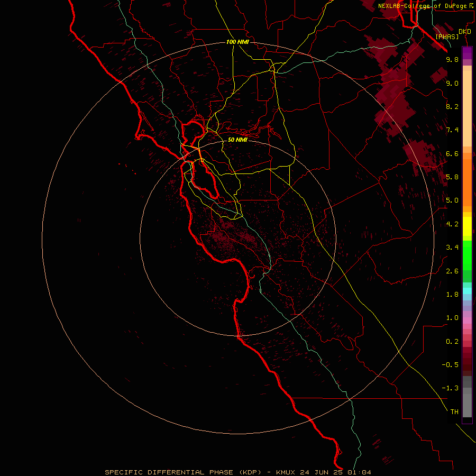
Task: Click the 5.0 scale value
Action: [452, 200]
